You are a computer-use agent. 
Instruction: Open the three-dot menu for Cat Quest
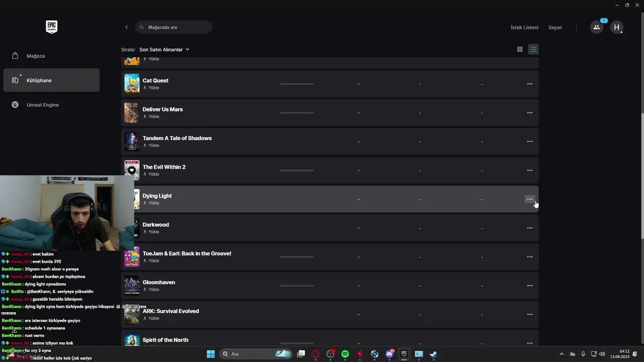click(x=530, y=84)
